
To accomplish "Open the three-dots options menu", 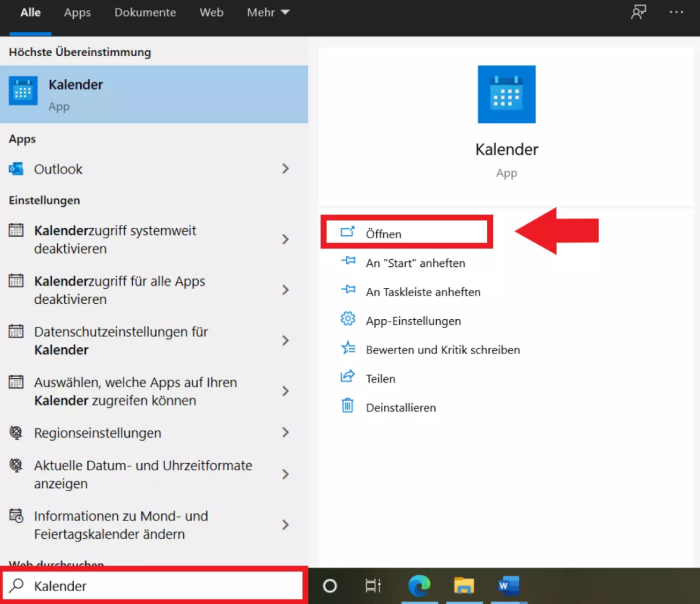I will pyautogui.click(x=677, y=13).
